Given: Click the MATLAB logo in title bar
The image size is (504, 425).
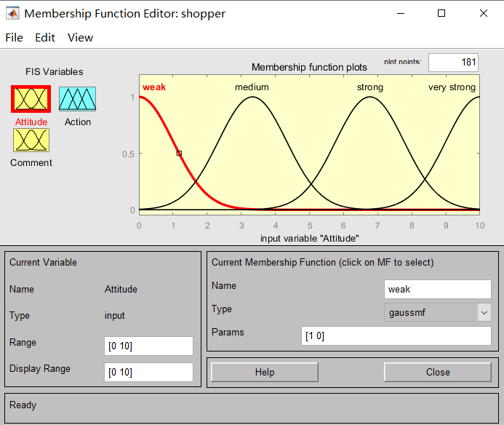Looking at the screenshot, I should [12, 13].
